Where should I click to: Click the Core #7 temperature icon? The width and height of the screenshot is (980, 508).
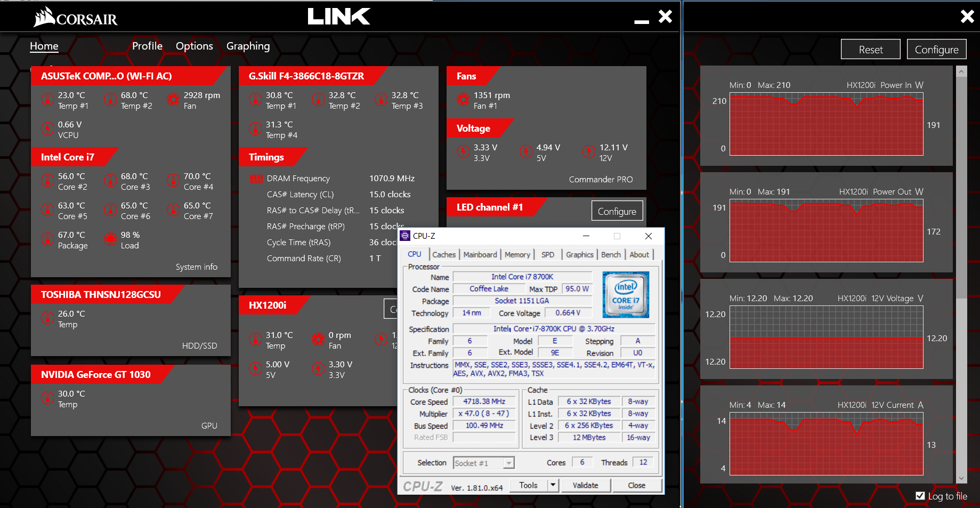coord(173,209)
